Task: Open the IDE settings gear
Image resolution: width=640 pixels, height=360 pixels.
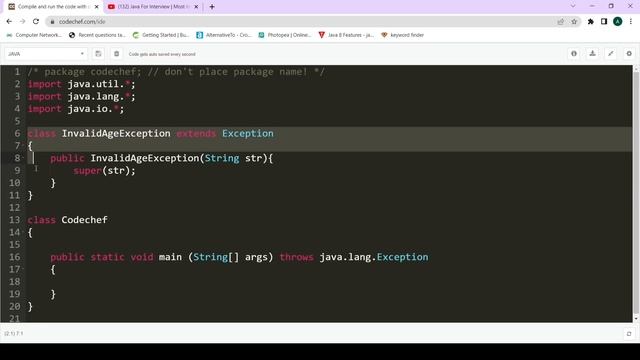Action: (629, 53)
